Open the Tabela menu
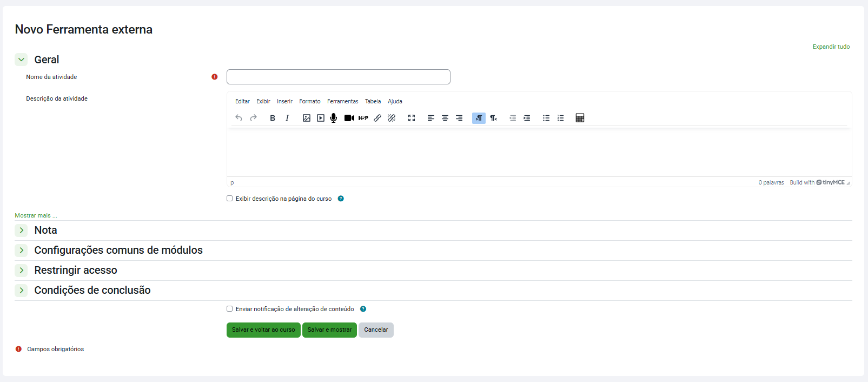This screenshot has height=382, width=868. 373,101
